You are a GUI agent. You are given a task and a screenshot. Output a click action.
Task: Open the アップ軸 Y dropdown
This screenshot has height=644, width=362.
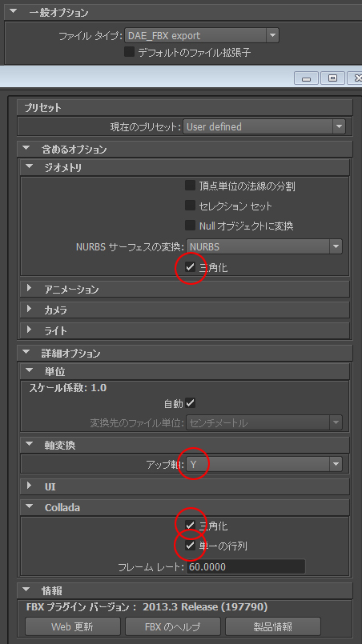tap(264, 464)
